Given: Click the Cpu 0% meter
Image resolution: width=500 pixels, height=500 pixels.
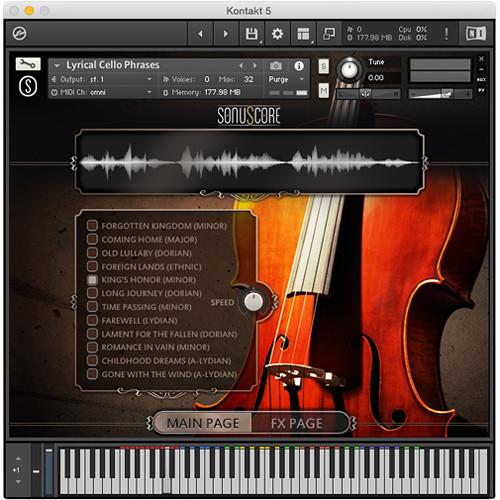Looking at the screenshot, I should pos(413,29).
